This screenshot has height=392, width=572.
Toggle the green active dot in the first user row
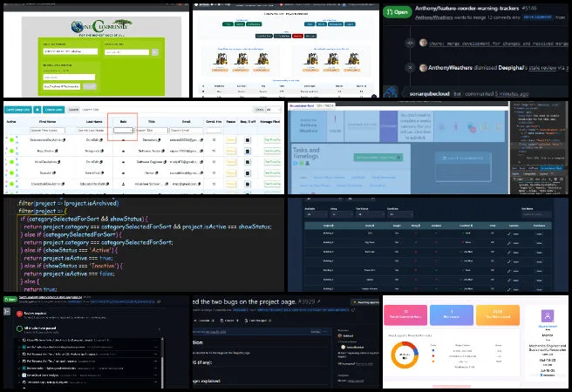11,140
